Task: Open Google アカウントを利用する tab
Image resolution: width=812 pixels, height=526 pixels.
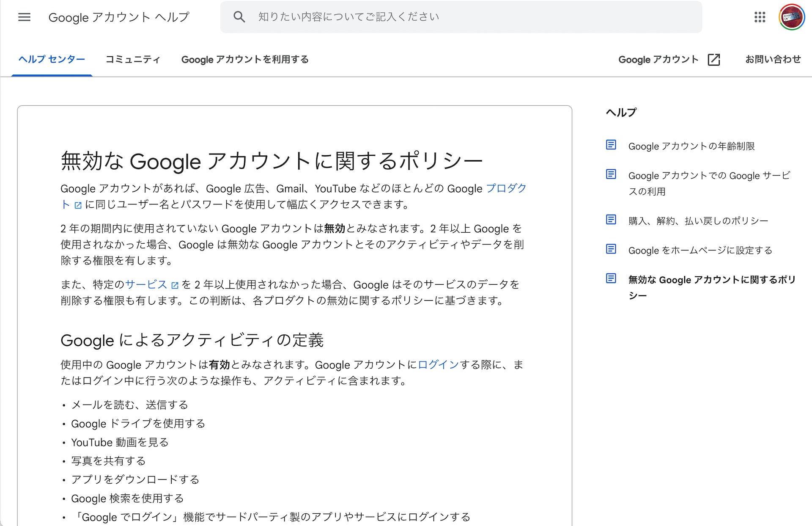Action: pyautogui.click(x=245, y=59)
